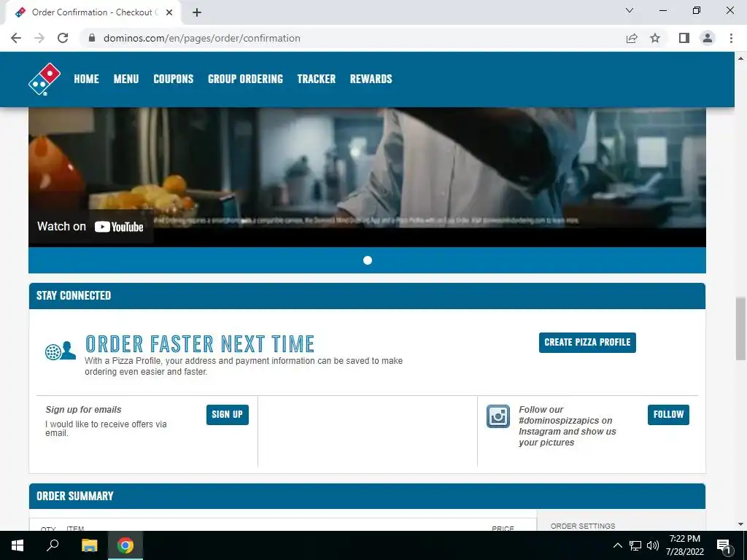747x560 pixels.
Task: Click the Chrome taskbar icon
Action: (125, 545)
